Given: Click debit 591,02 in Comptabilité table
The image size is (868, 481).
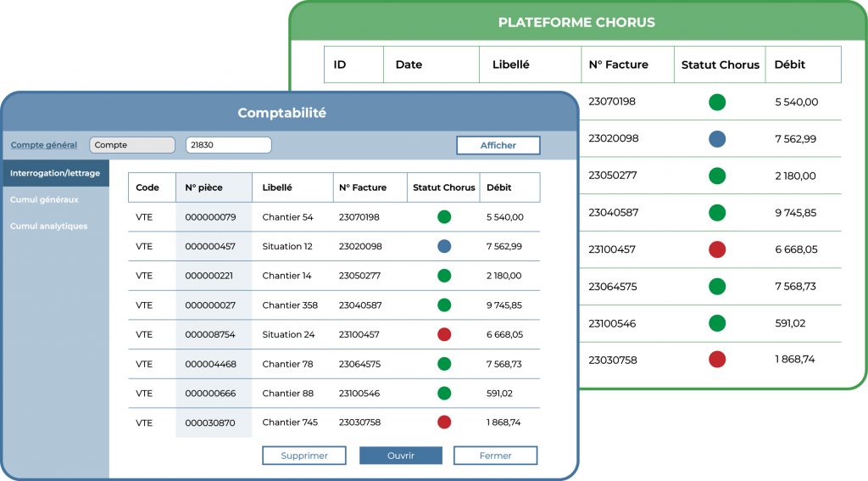Looking at the screenshot, I should click(499, 394).
